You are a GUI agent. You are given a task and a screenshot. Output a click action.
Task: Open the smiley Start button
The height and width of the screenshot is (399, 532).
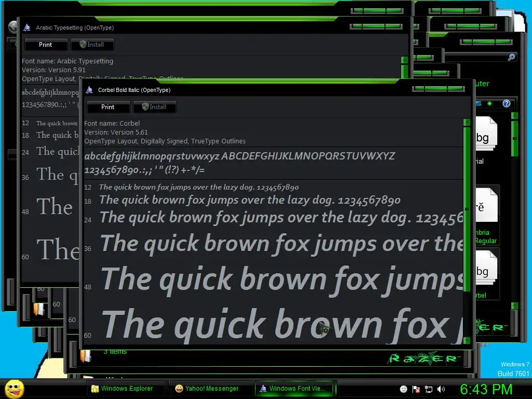click(x=15, y=389)
